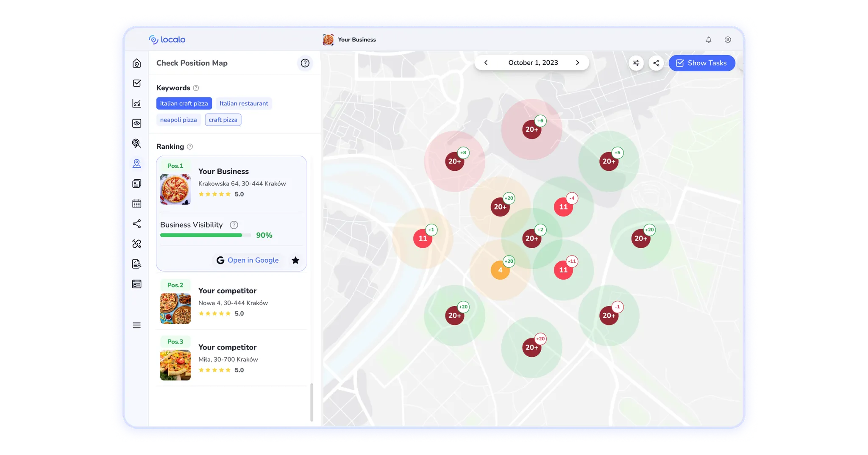Click the Show Tasks button

point(701,63)
